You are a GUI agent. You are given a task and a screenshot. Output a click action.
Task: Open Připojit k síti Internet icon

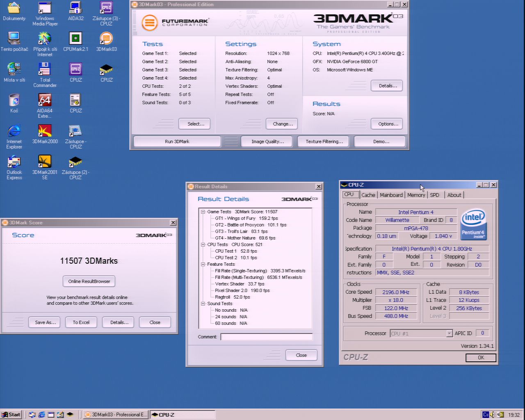tap(45, 44)
